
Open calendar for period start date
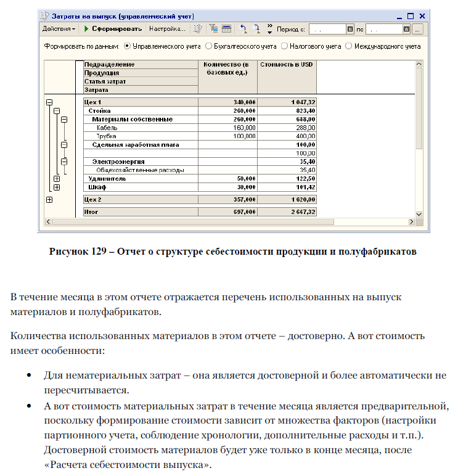pos(350,29)
